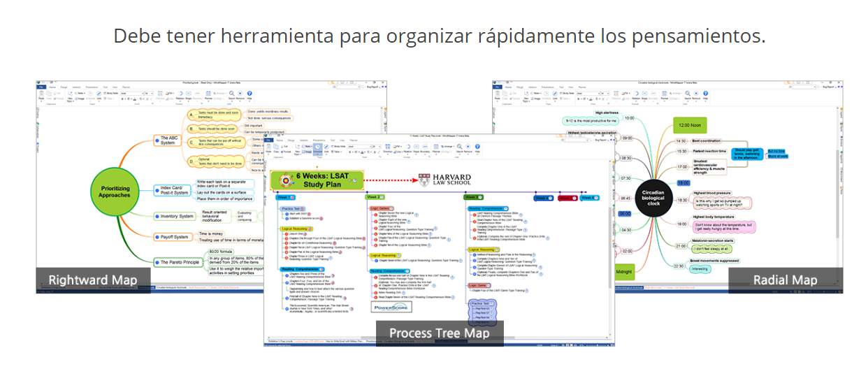
Task: Click the Planner icon in Radial Map ribbon
Action: [x=665, y=94]
